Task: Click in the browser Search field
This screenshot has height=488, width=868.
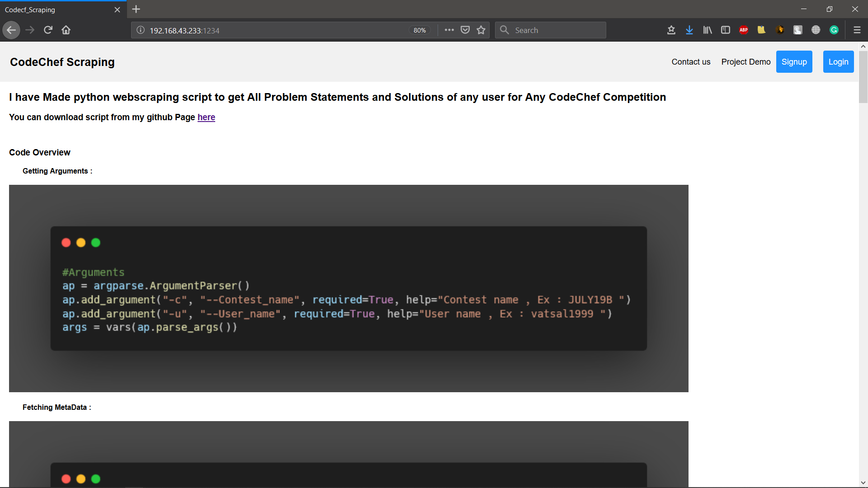Action: tap(556, 30)
